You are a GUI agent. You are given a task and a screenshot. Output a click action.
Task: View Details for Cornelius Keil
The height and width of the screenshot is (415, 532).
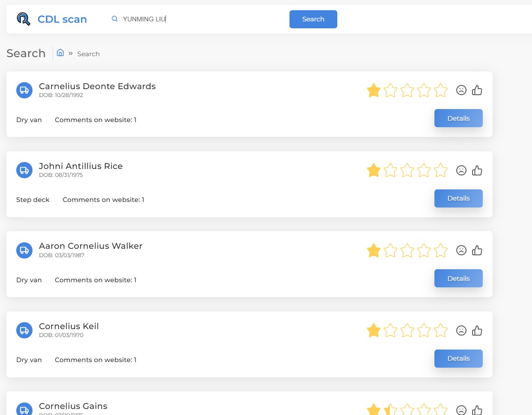coord(458,358)
